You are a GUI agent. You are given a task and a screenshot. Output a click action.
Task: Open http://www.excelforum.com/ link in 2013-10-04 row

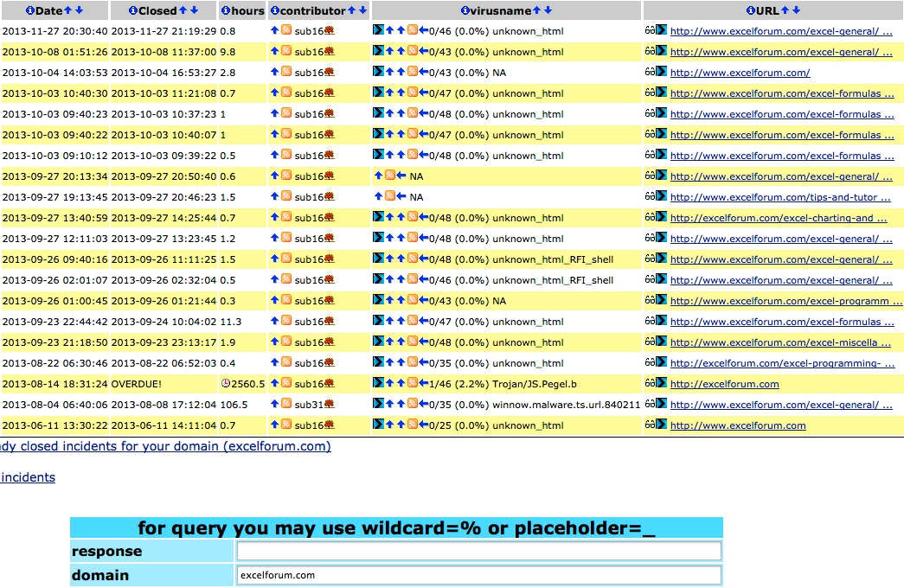[x=741, y=73]
